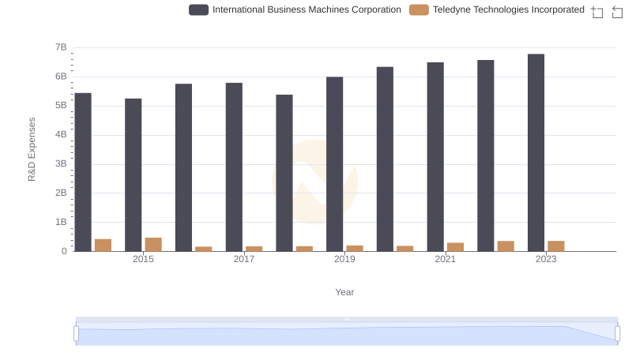Toggle the Teledyne Technologies Incorporated legend swatch
Screen dimensions: 632x364
(419, 9)
